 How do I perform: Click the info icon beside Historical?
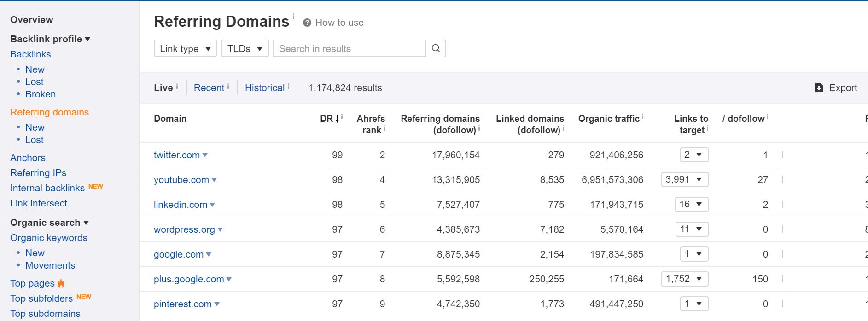tap(288, 86)
